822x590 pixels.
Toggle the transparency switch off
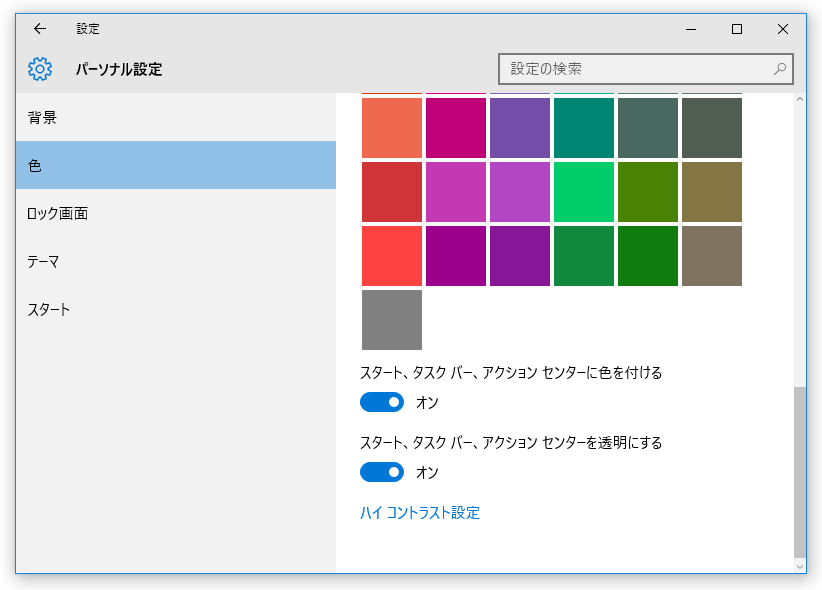coord(382,472)
